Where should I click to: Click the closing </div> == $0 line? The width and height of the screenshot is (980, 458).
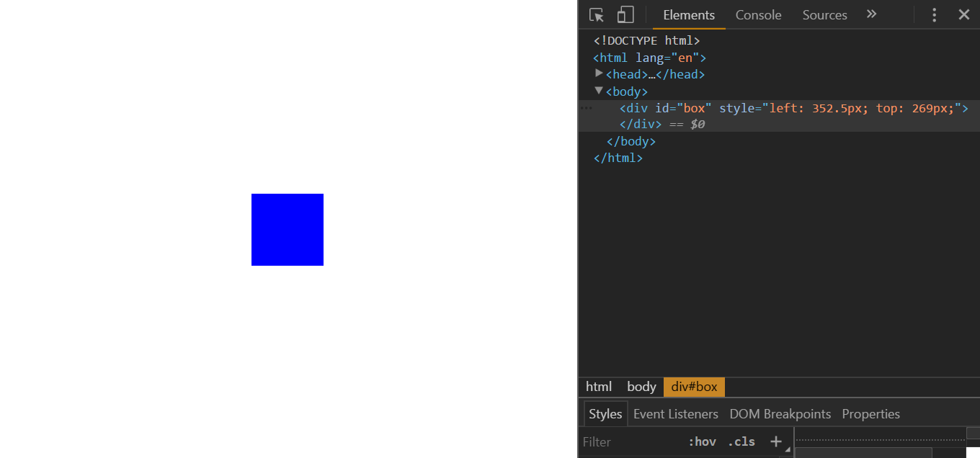click(661, 125)
